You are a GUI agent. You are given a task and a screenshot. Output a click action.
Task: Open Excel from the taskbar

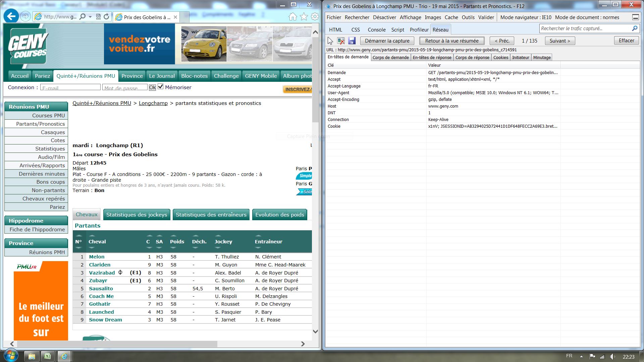click(47, 356)
